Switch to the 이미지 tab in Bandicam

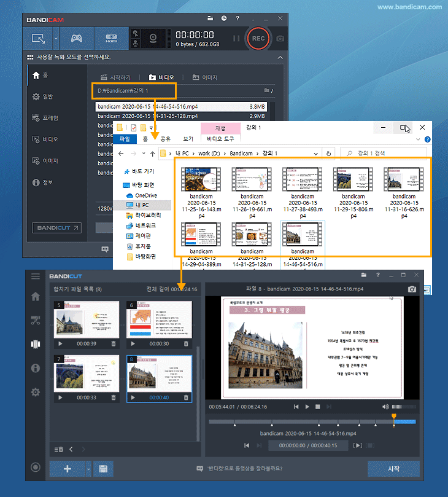tap(204, 77)
